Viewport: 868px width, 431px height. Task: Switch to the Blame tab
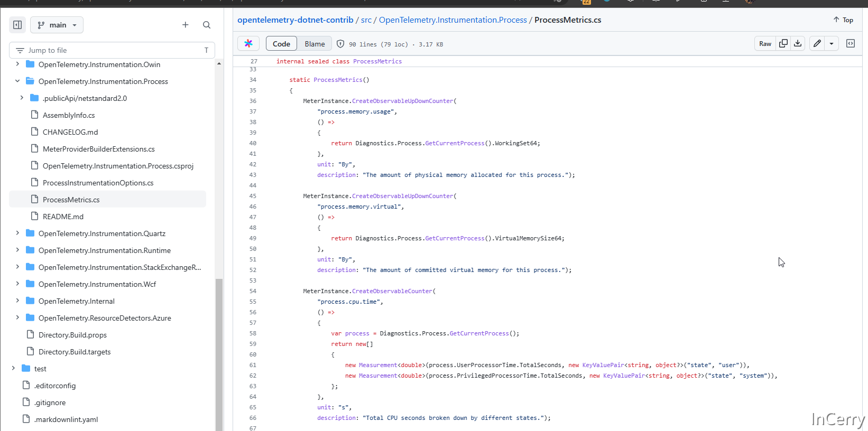(x=315, y=44)
